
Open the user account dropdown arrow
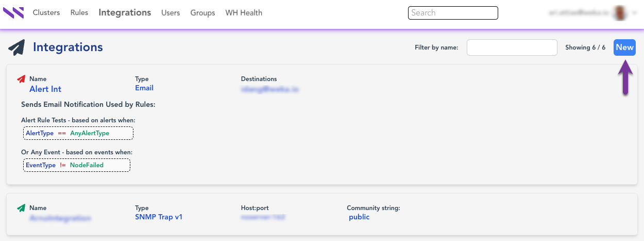point(633,14)
